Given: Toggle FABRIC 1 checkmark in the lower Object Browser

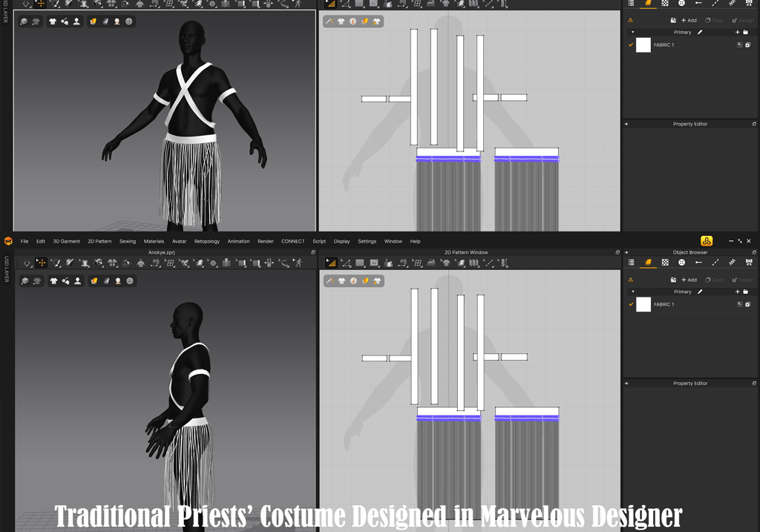Looking at the screenshot, I should pyautogui.click(x=631, y=304).
